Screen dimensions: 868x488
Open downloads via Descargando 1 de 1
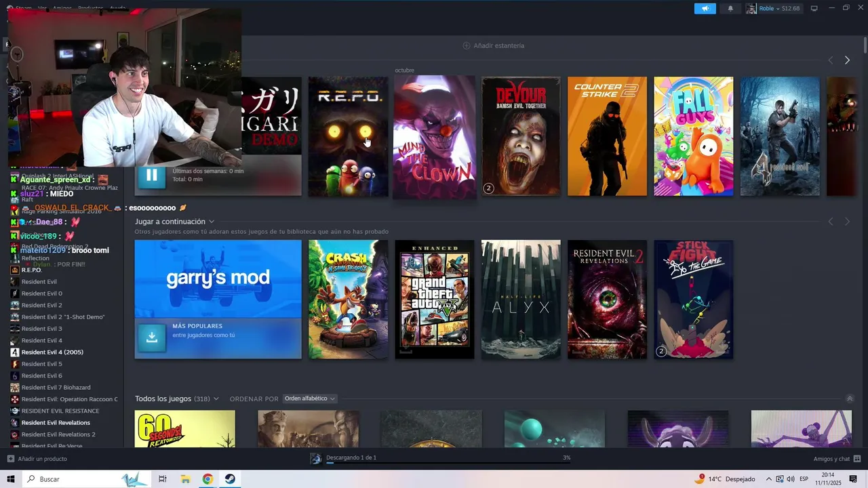coord(351,457)
